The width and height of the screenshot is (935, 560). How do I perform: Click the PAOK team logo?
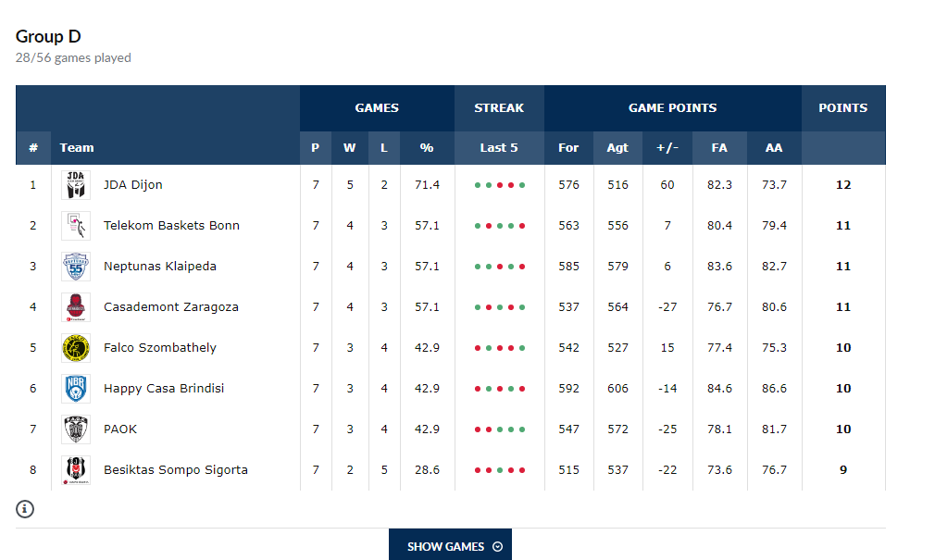click(76, 429)
